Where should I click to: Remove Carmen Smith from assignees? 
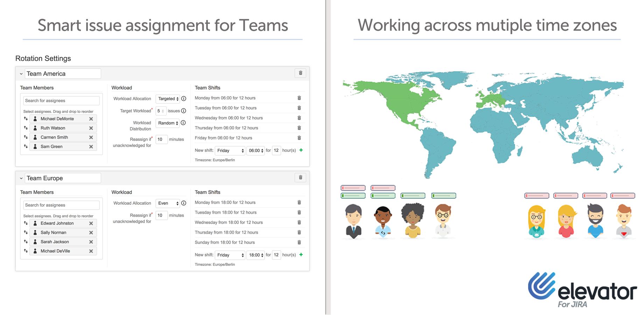click(x=91, y=138)
